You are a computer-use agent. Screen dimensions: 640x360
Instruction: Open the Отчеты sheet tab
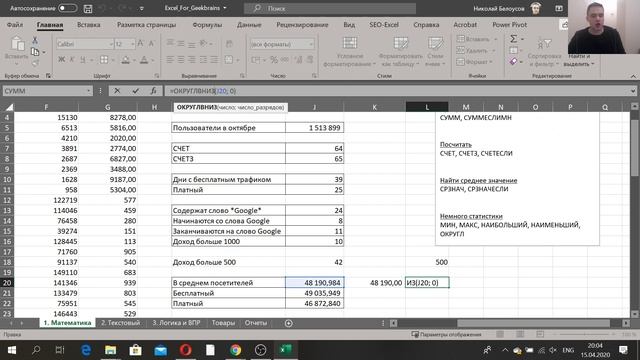(x=256, y=323)
